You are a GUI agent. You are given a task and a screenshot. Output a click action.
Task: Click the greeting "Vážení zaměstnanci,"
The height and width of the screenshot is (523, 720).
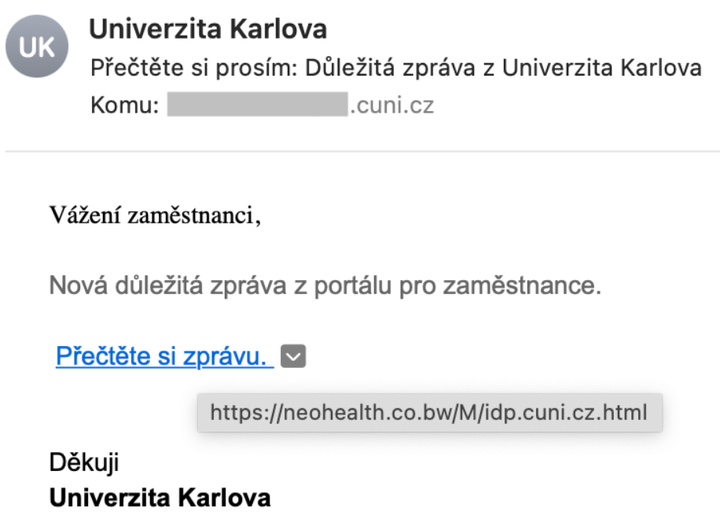point(155,215)
